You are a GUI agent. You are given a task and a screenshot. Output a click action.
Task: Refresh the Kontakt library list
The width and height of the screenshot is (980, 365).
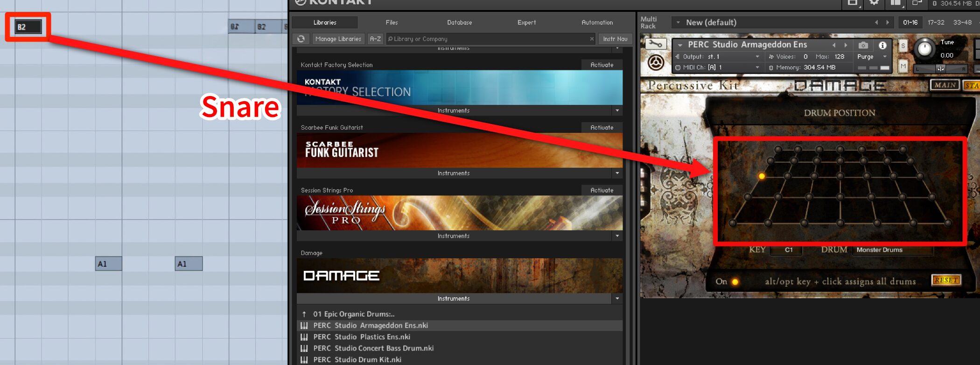coord(301,39)
